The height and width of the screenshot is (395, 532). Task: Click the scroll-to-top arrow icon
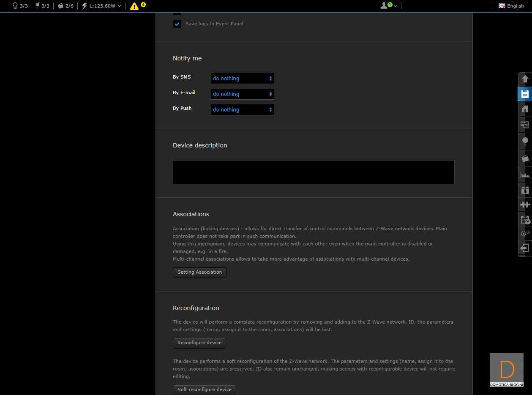(x=525, y=79)
